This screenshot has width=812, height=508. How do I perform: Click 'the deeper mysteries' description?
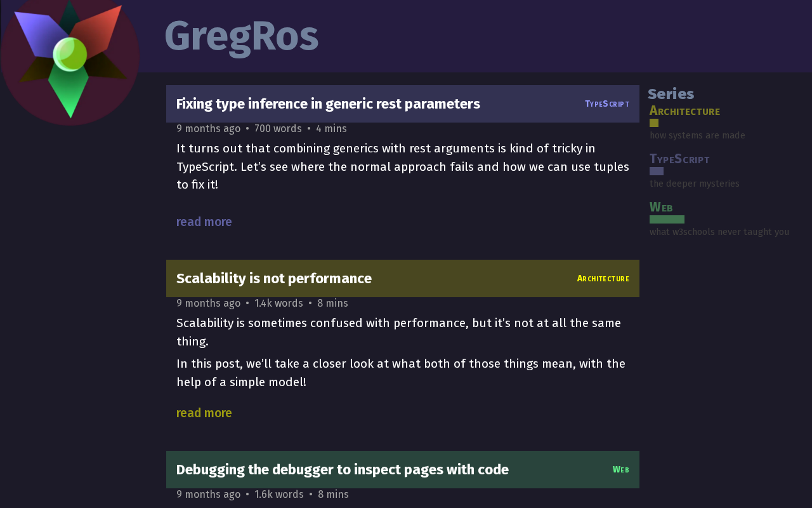695,184
